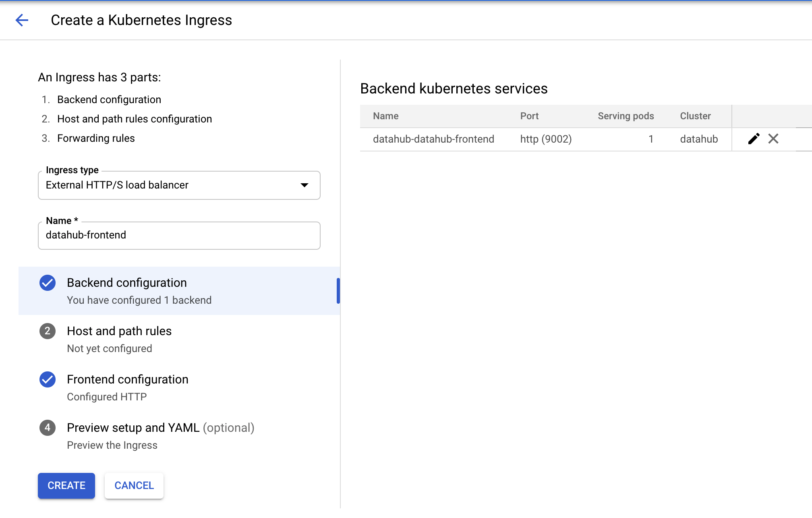Click the back arrow icon
Screen dimensions: 812x518
click(22, 20)
